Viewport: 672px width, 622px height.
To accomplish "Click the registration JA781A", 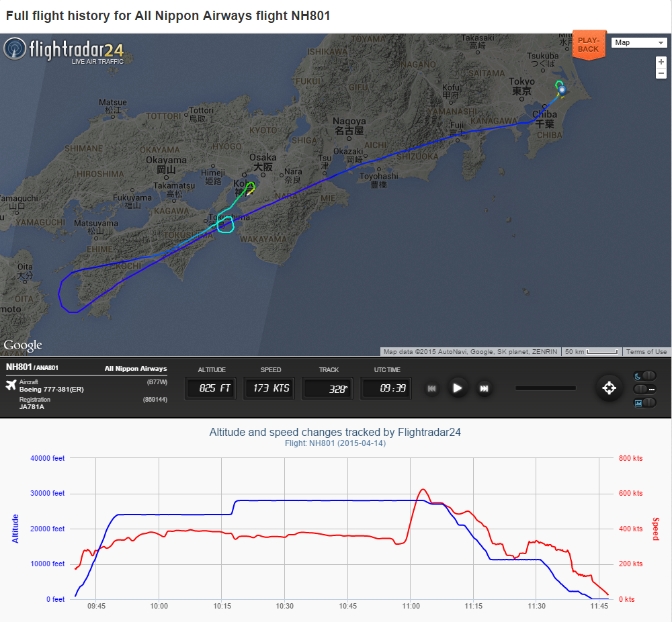I will (x=32, y=407).
